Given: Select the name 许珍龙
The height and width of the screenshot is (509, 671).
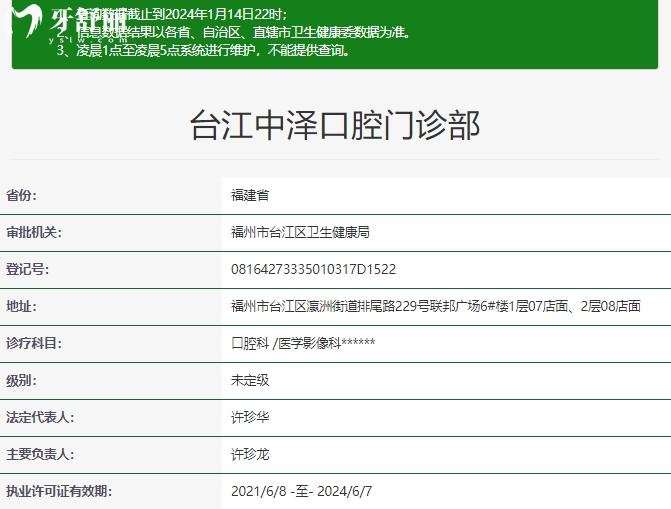Looking at the screenshot, I should (x=250, y=454).
